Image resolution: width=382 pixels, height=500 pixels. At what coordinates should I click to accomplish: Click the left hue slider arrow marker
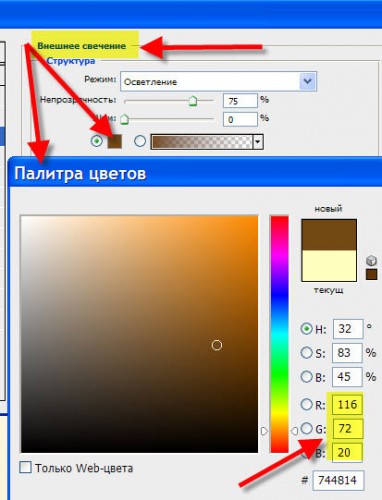pyautogui.click(x=264, y=431)
